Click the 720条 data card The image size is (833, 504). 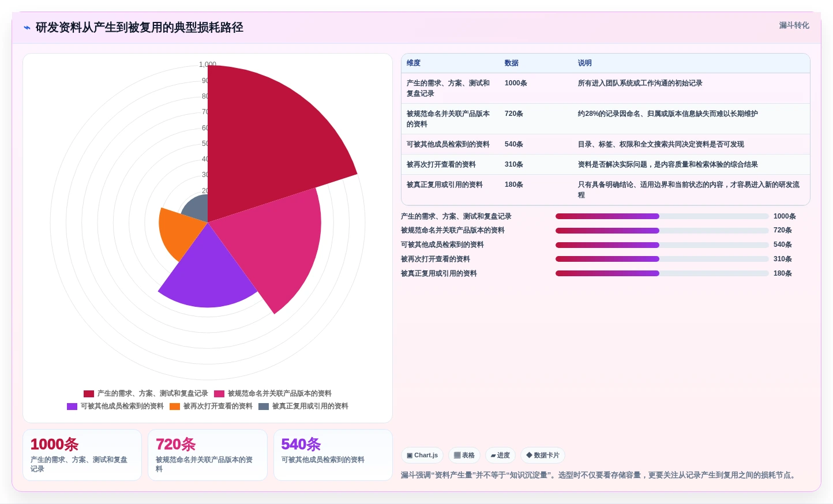point(208,455)
